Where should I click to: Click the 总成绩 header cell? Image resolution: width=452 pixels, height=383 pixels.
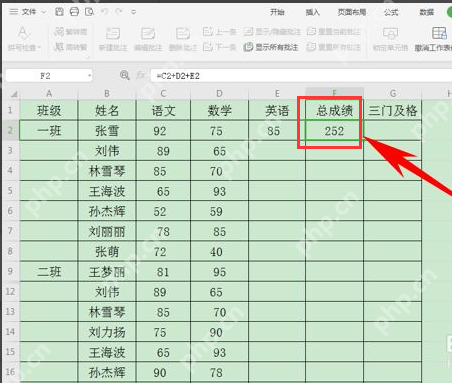pyautogui.click(x=334, y=110)
